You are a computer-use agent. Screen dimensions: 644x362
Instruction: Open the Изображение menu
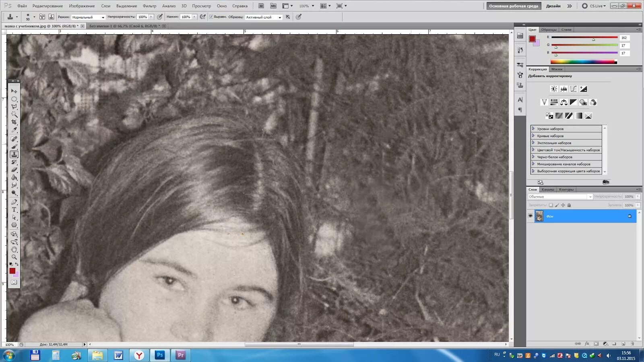tap(82, 6)
